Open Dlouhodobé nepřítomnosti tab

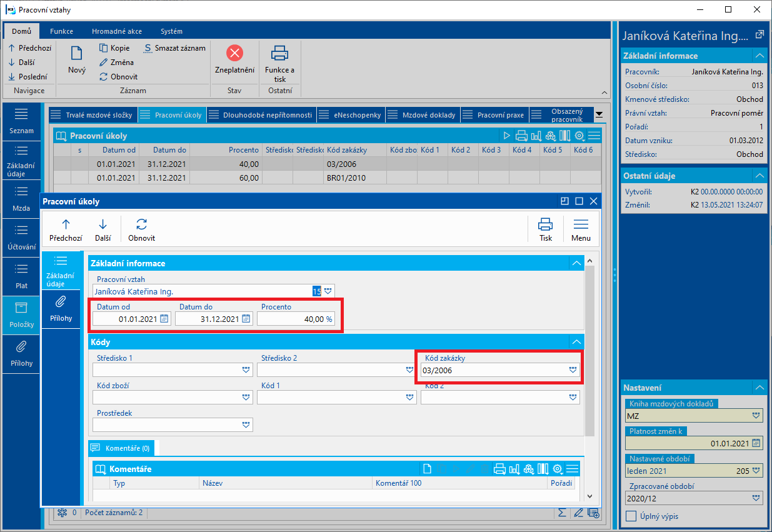pos(261,115)
